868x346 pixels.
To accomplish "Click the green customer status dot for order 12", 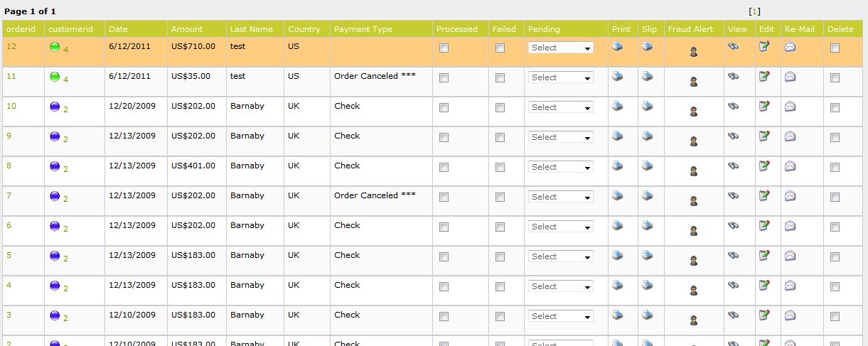I will pyautogui.click(x=55, y=47).
